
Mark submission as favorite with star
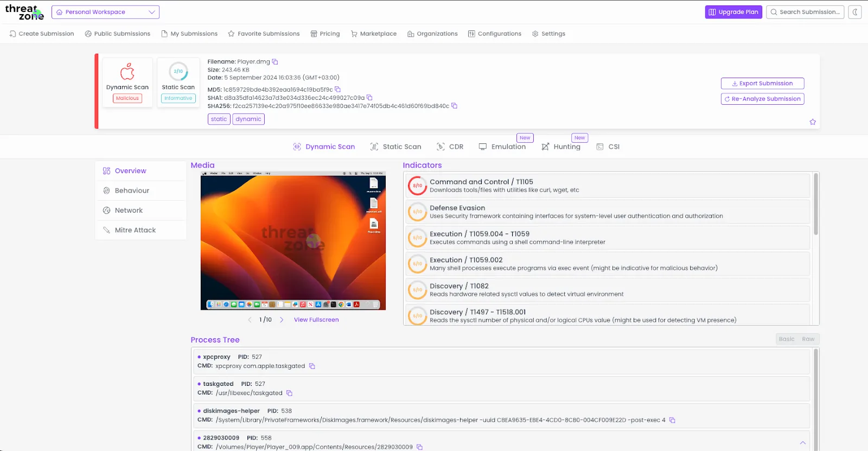[813, 122]
